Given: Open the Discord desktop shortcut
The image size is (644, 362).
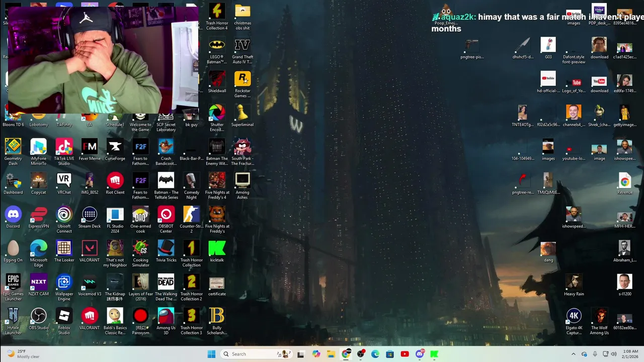Looking at the screenshot, I should [x=13, y=217].
